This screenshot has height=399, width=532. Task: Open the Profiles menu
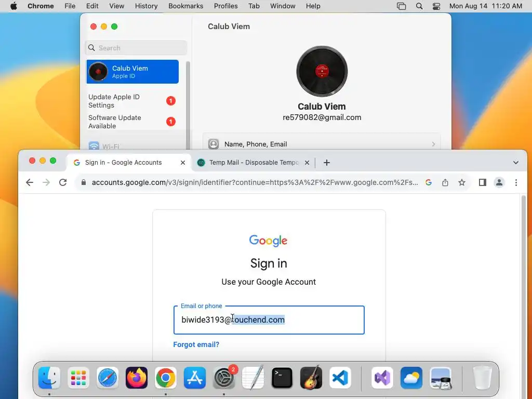(225, 6)
